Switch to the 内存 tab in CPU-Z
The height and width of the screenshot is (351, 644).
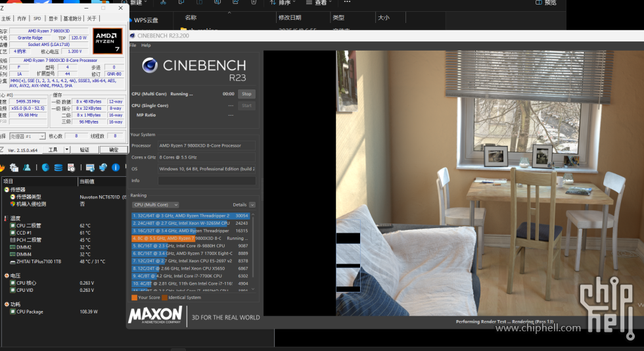click(x=22, y=18)
